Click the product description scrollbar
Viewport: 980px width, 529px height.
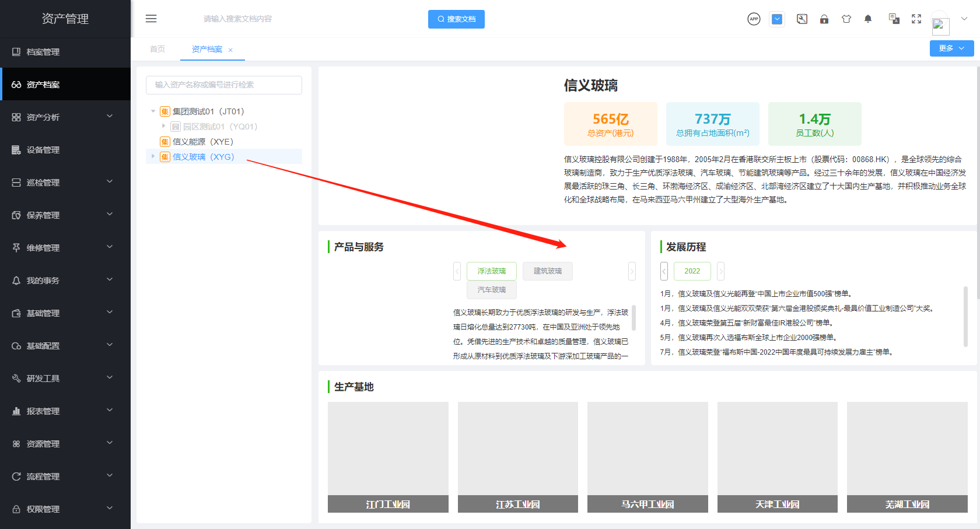tap(633, 318)
